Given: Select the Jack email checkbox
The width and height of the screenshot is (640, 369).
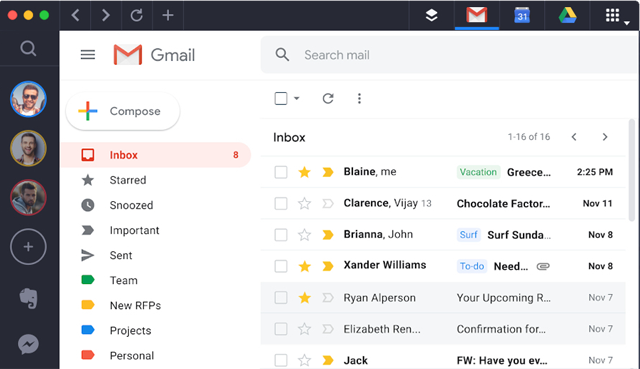Looking at the screenshot, I should pos(281,360).
